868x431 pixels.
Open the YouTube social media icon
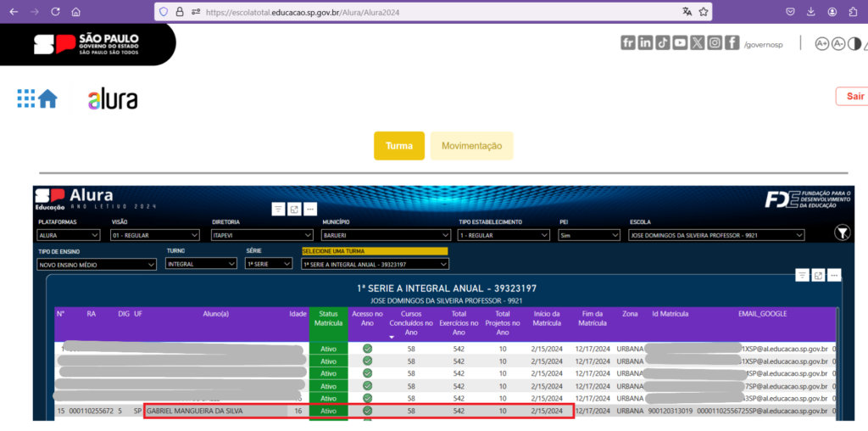[x=680, y=43]
